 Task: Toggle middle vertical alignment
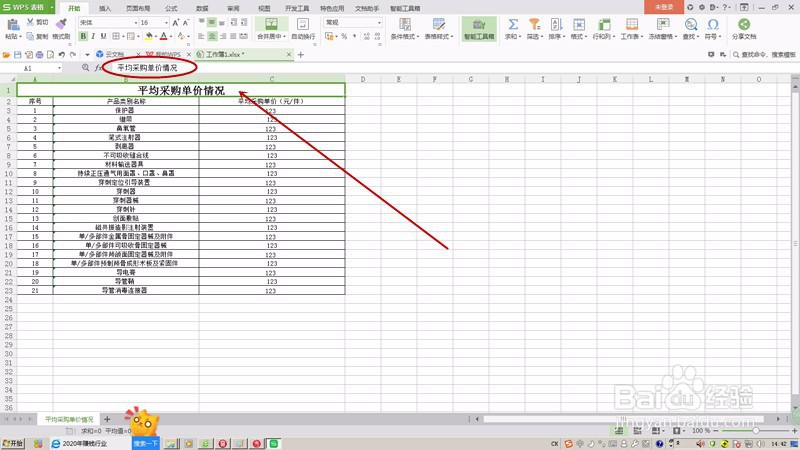[212, 22]
